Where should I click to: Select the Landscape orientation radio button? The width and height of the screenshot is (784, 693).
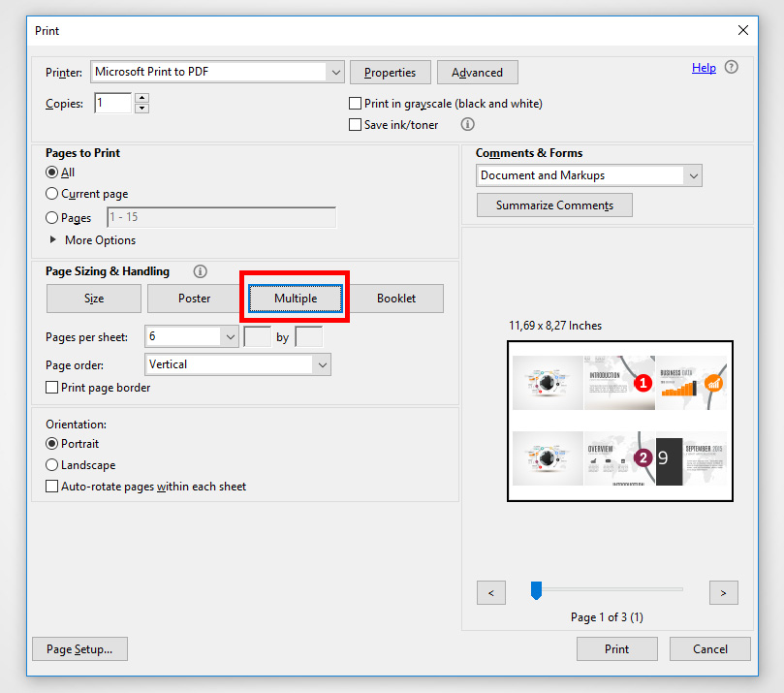click(52, 465)
